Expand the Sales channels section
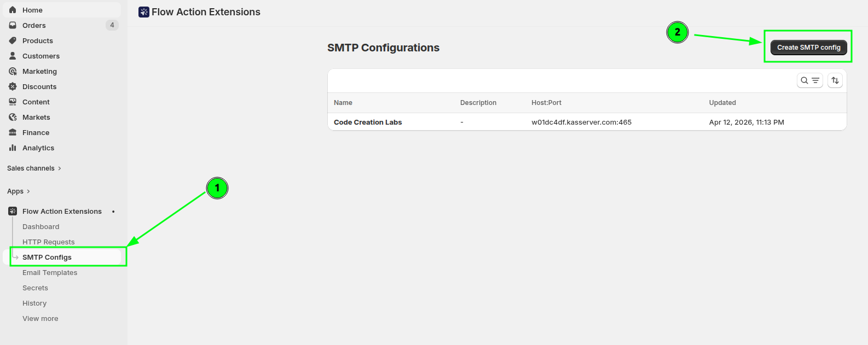The height and width of the screenshot is (345, 868). [34, 168]
